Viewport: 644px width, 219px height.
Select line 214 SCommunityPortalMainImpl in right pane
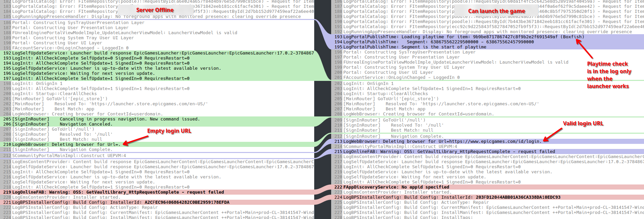(x=400, y=147)
